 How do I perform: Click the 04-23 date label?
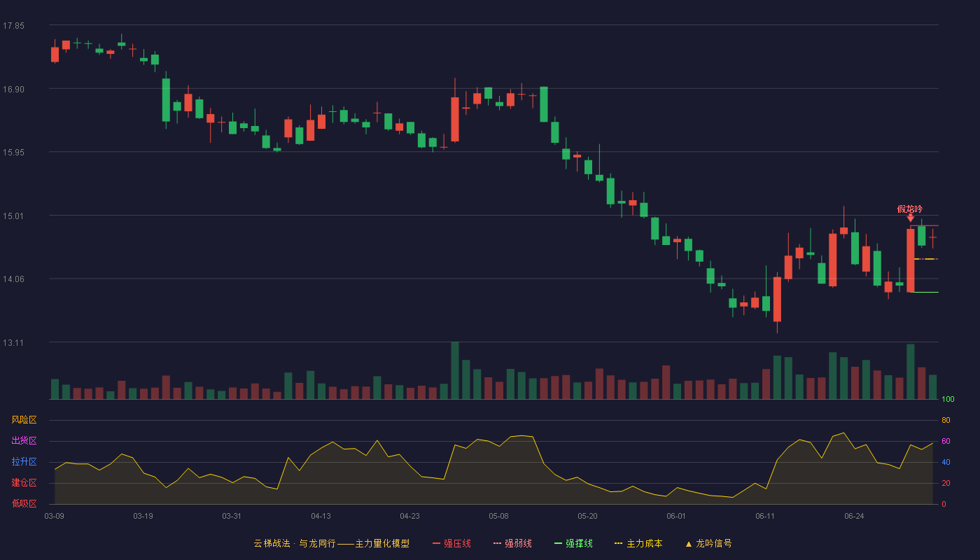point(409,516)
